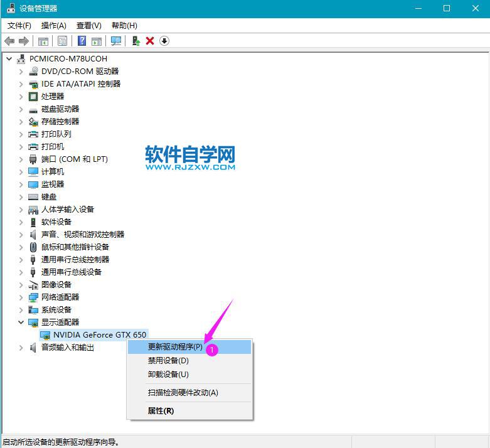Click the properties sheet toolbar icon
This screenshot has height=448, width=490.
[x=62, y=41]
